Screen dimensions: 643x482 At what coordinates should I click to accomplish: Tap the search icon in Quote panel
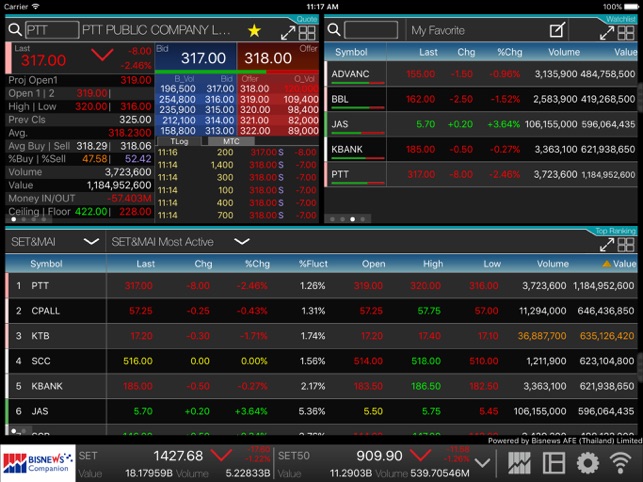(x=15, y=30)
